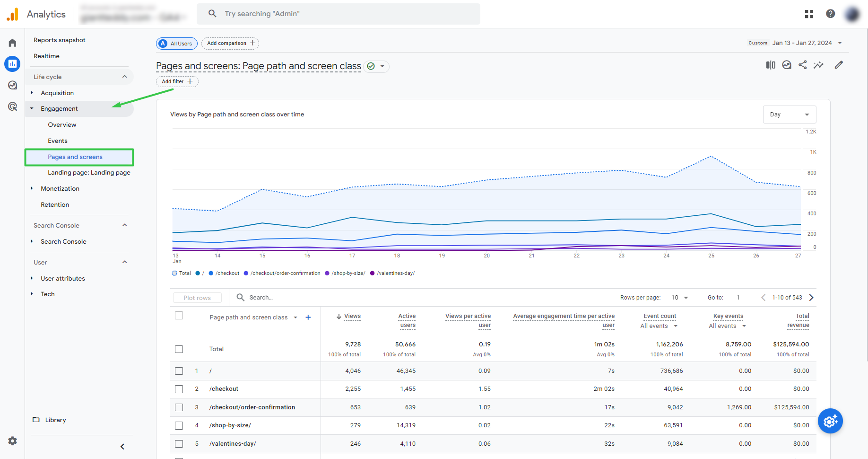Sort by Total revenue column header
868x459 pixels.
pyautogui.click(x=798, y=320)
